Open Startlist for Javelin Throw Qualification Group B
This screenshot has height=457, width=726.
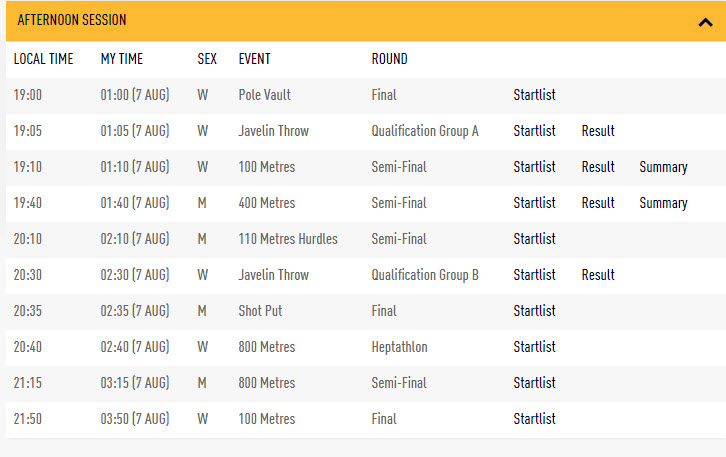click(534, 275)
